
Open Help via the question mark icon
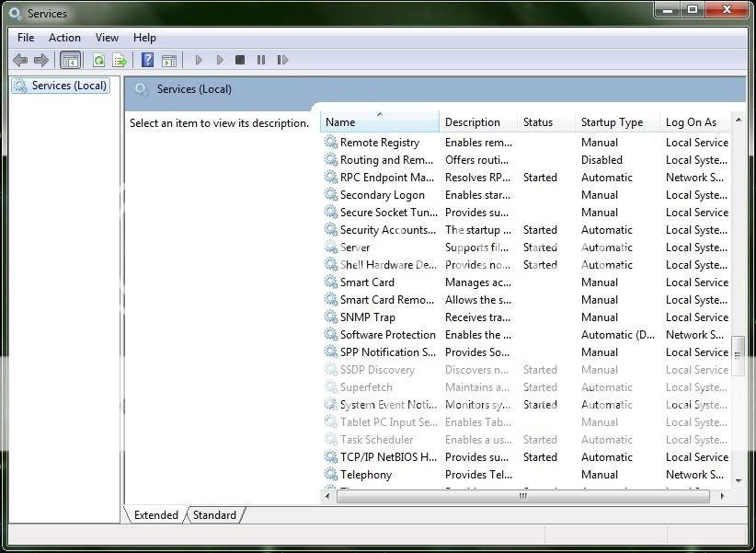pos(147,61)
